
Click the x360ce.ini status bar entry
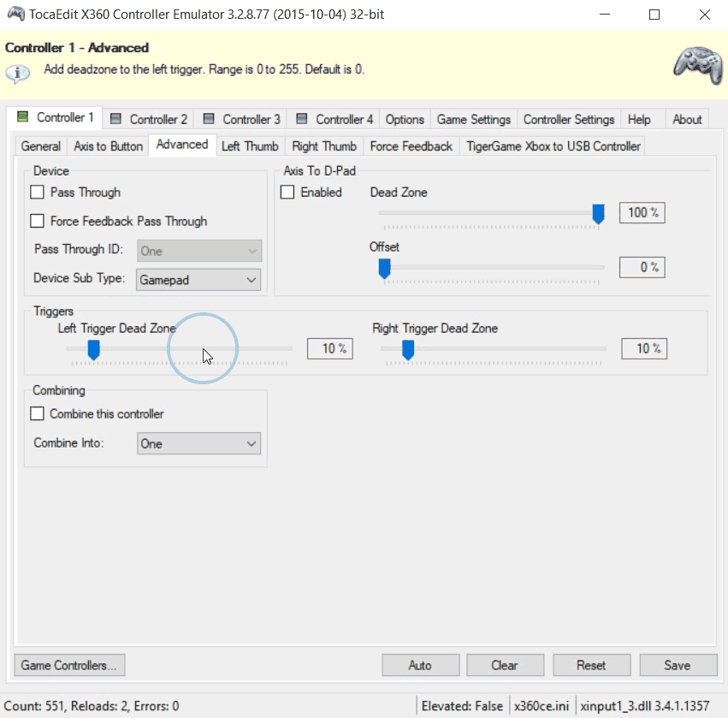(542, 706)
